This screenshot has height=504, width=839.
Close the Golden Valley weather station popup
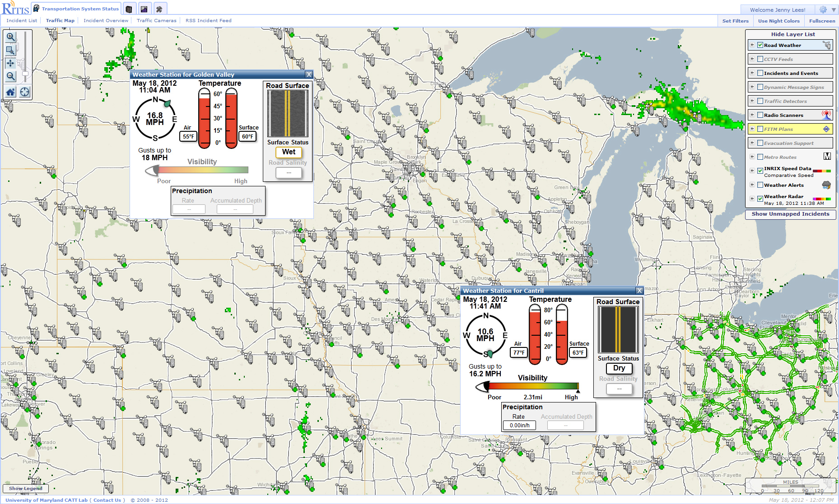(x=309, y=74)
